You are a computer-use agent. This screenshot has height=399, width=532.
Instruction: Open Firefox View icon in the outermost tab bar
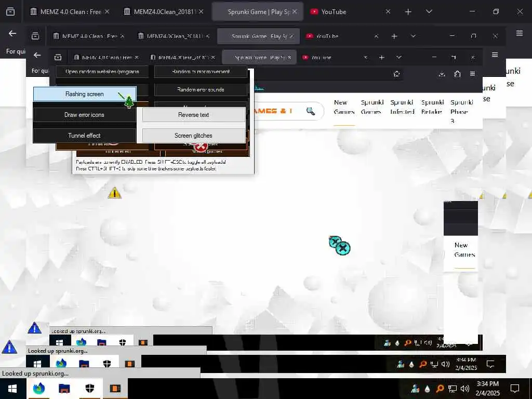tap(10, 12)
